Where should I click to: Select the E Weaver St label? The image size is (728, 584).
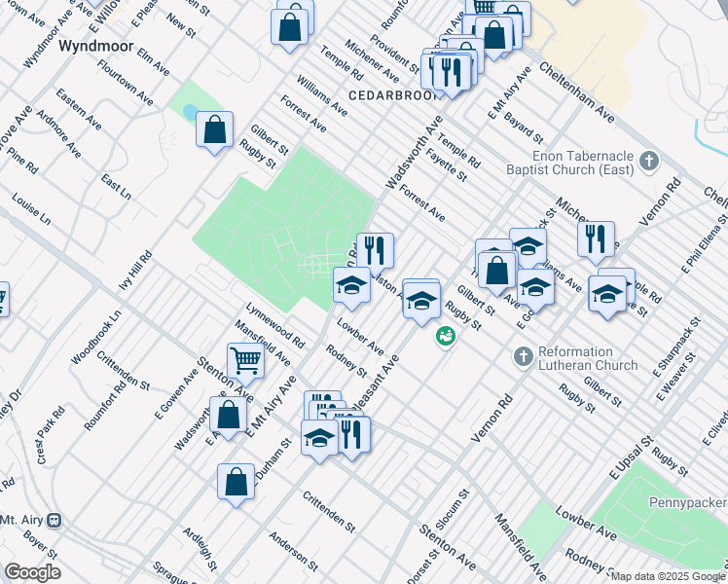(676, 377)
